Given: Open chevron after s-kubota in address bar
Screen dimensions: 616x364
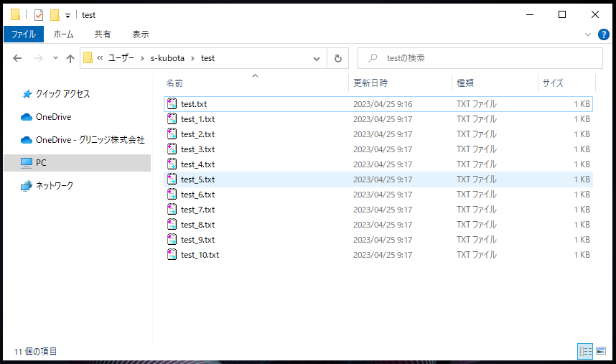Looking at the screenshot, I should tap(192, 58).
